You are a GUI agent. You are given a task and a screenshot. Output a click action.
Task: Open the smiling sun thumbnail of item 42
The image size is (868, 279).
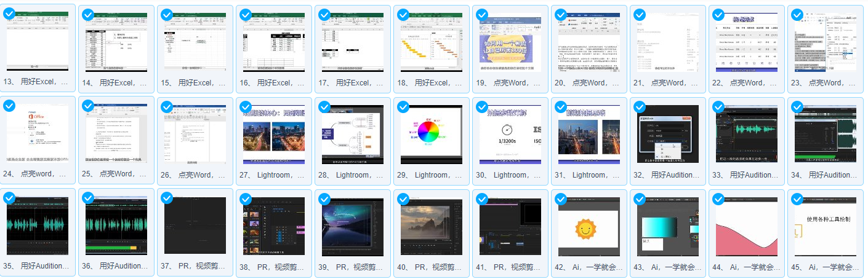589,227
